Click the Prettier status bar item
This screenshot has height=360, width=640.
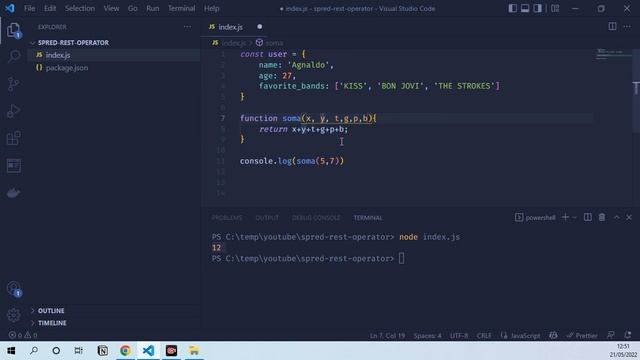click(582, 336)
